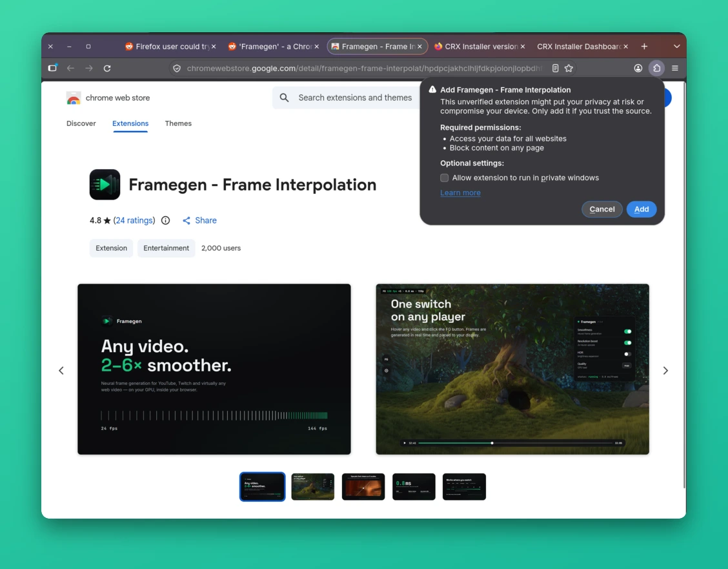The image size is (728, 569).
Task: Click the Chrome Web Store logo
Action: [74, 98]
